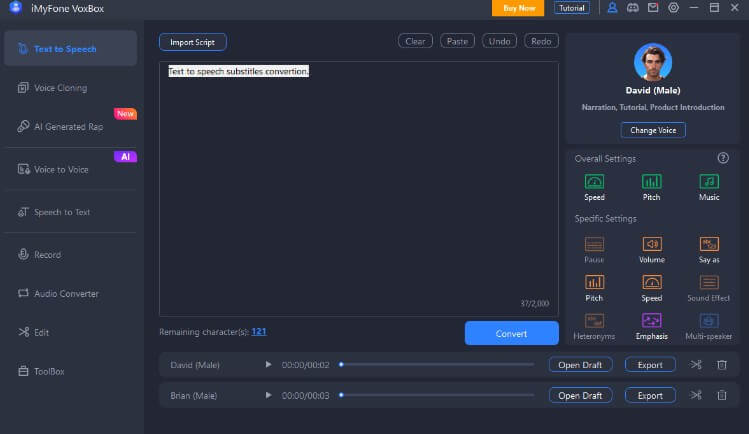Viewport: 749px width, 434px height.
Task: Open the Say as setting
Action: pyautogui.click(x=709, y=250)
